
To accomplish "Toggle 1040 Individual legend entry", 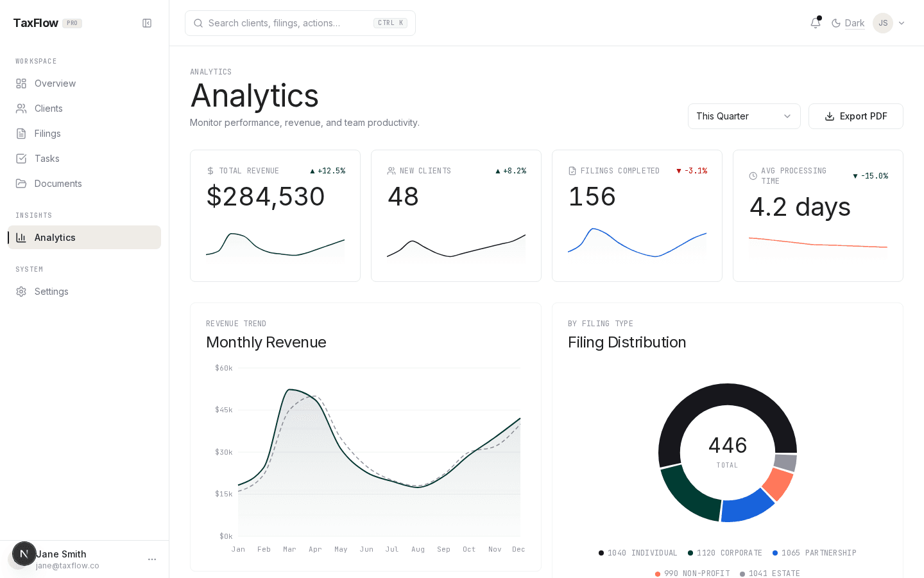I will tap(638, 553).
